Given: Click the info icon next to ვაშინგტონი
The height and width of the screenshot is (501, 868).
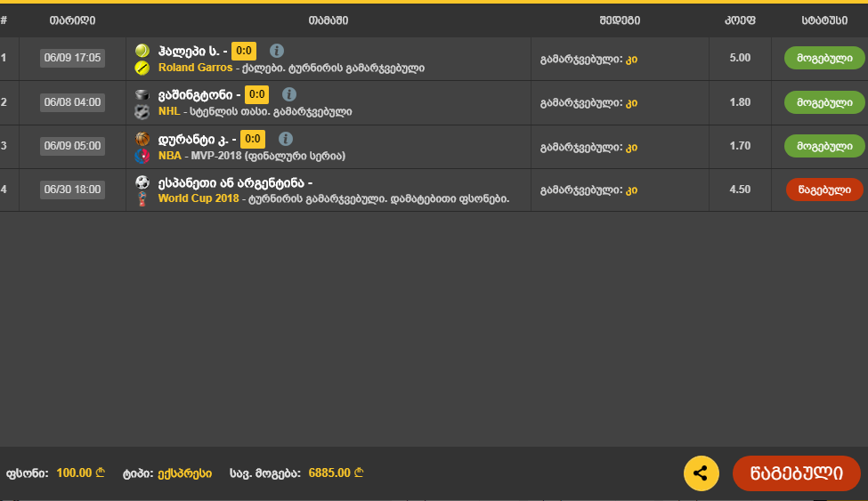Looking at the screenshot, I should [x=289, y=94].
